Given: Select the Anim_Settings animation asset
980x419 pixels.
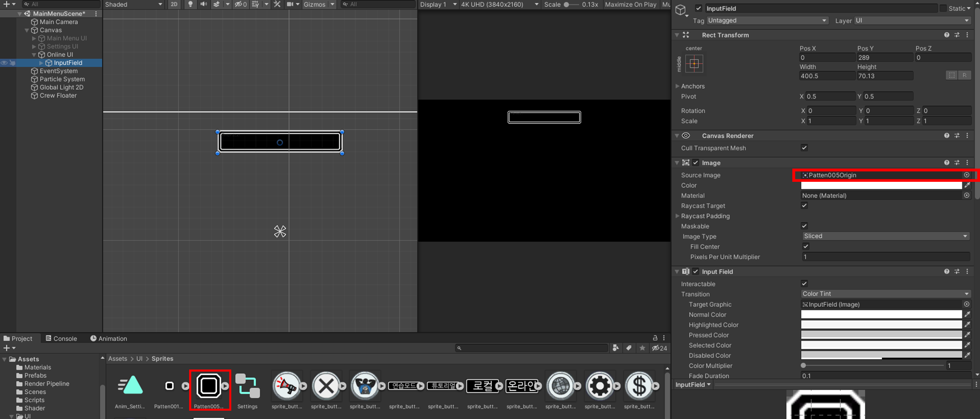Looking at the screenshot, I should coord(130,386).
